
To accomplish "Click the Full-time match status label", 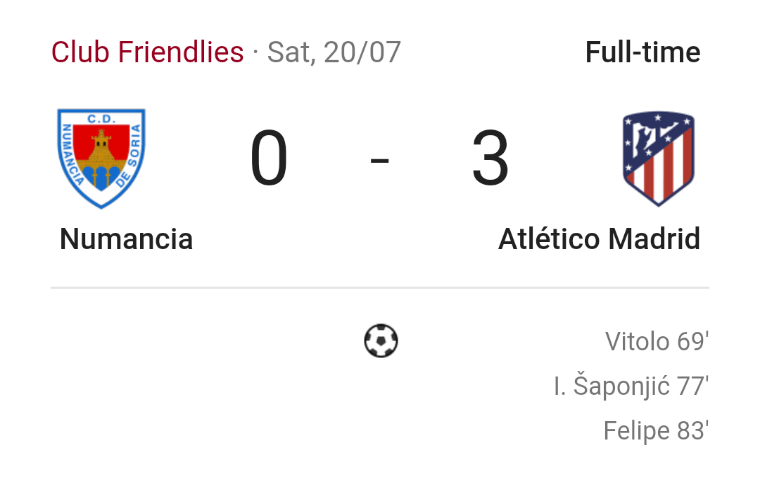I will tap(642, 52).
